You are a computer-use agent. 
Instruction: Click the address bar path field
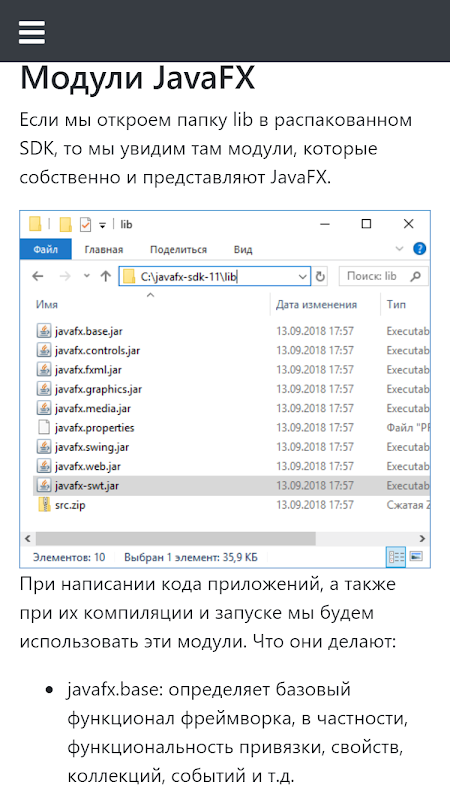(x=215, y=276)
